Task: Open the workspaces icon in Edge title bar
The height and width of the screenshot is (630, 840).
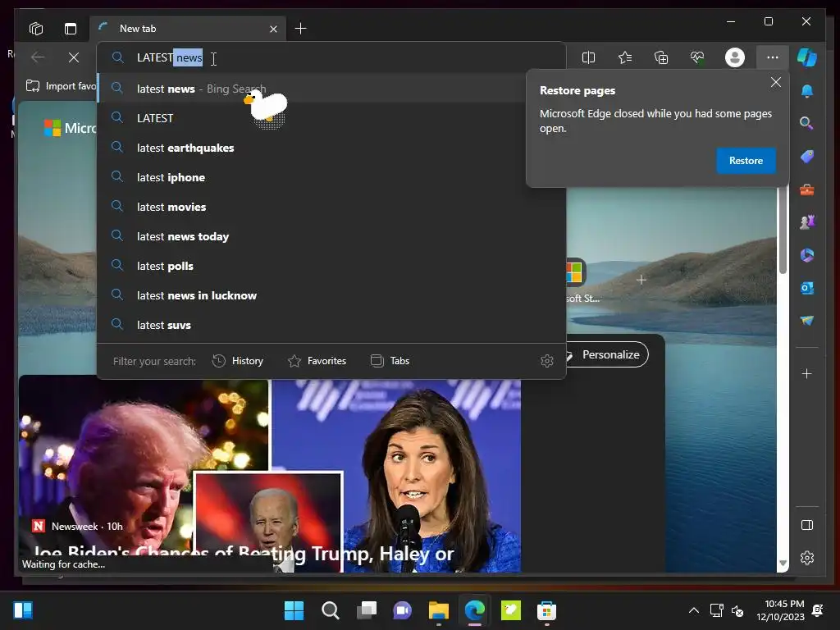Action: [x=36, y=29]
